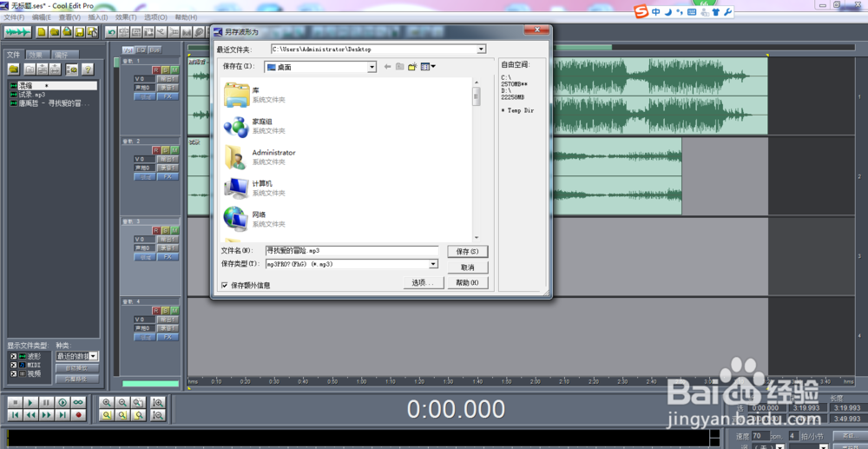Click the green undo arrow icon
The width and height of the screenshot is (868, 449).
click(111, 31)
